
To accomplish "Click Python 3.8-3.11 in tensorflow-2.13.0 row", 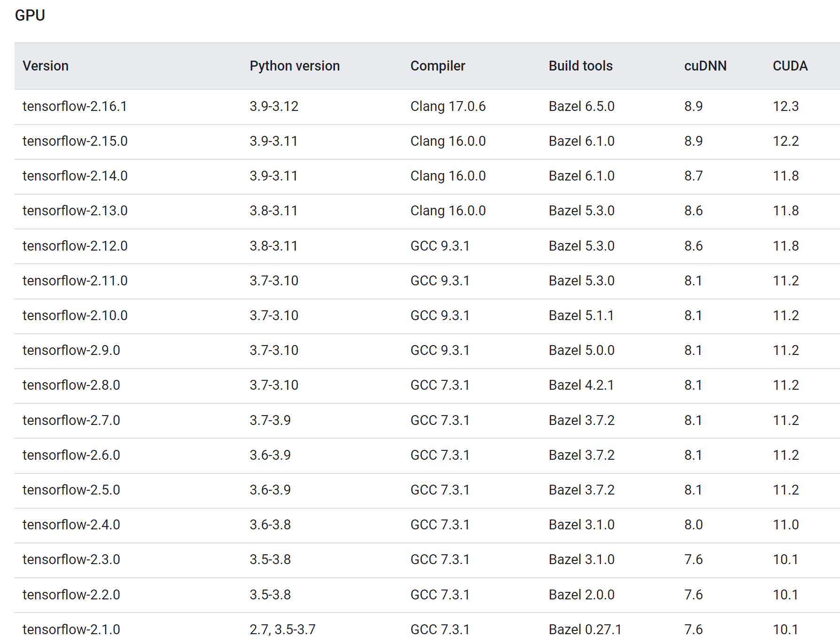I will pyautogui.click(x=273, y=211).
